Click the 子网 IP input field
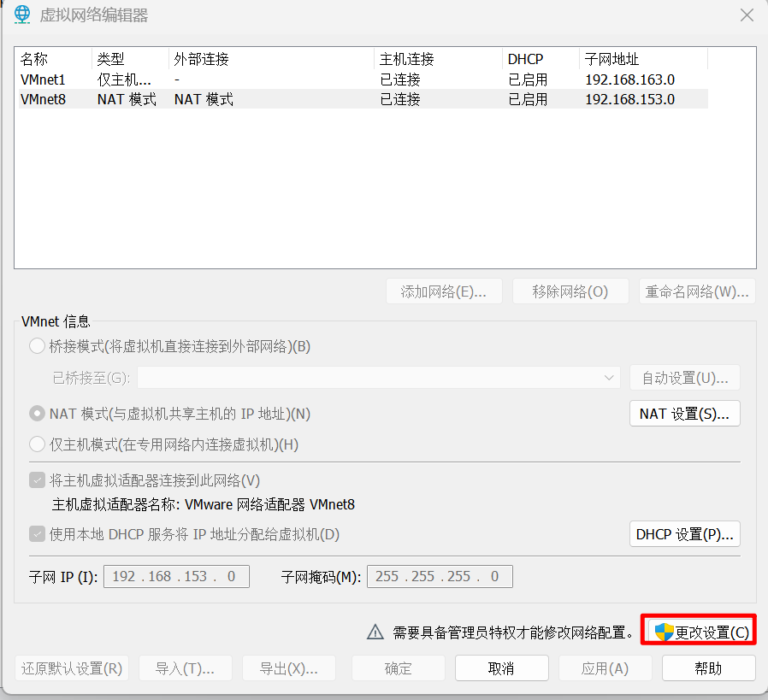The height and width of the screenshot is (700, 768). coord(176,576)
